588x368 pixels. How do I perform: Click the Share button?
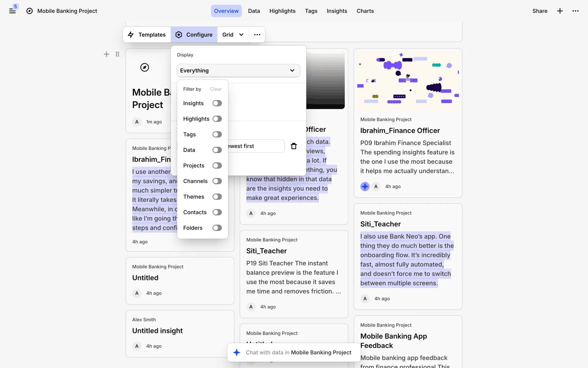coord(540,11)
